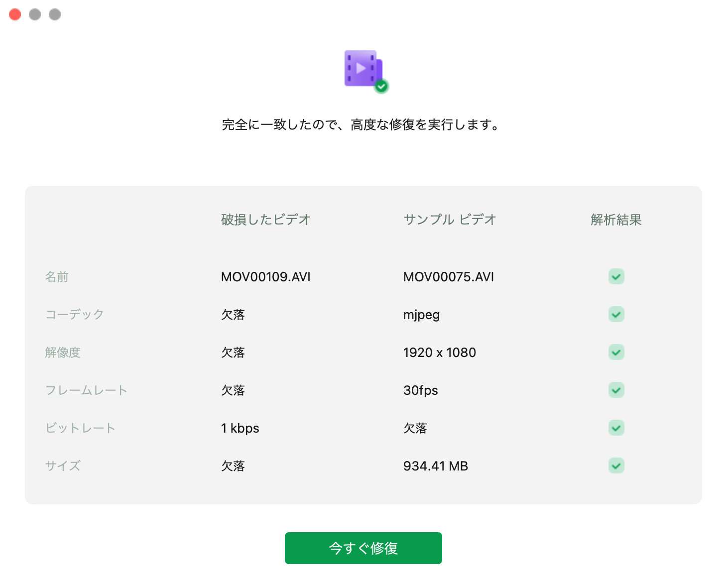Click the sample file name MOV00075.AVI
Screen dimensions: 728x588
[x=448, y=277]
